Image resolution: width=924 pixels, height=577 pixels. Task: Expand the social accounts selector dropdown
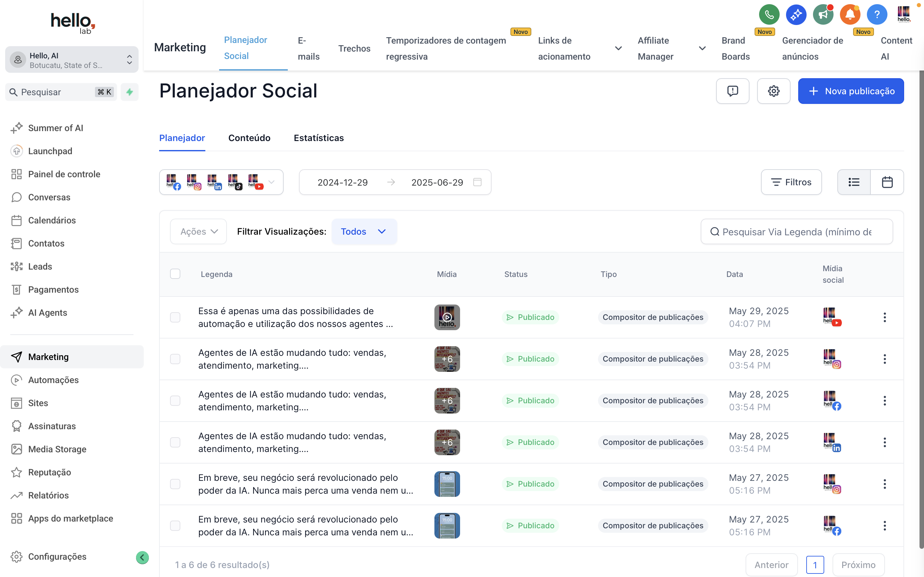coord(271,182)
